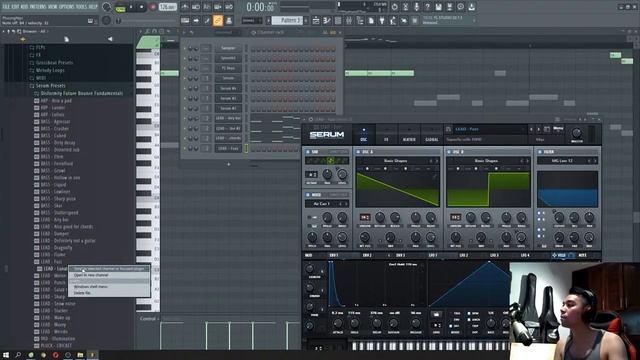
Task: Toggle the NOISE oscillator enable switch
Action: pos(308,195)
